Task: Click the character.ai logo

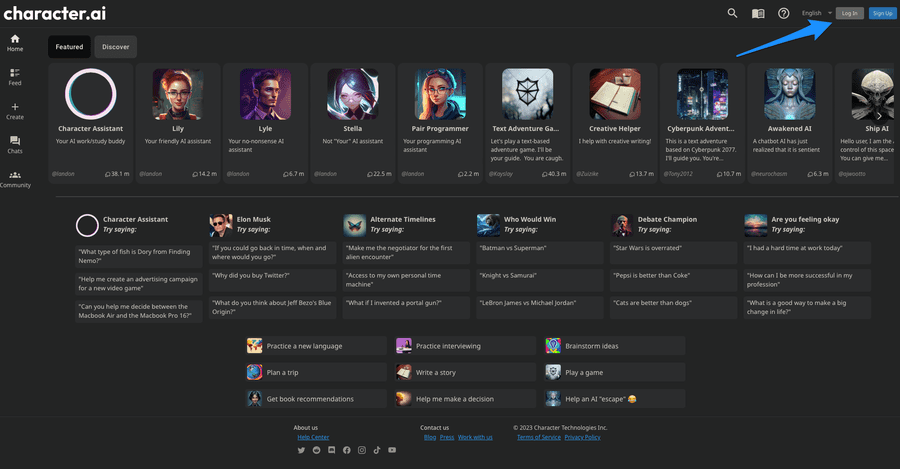Action: tap(55, 13)
